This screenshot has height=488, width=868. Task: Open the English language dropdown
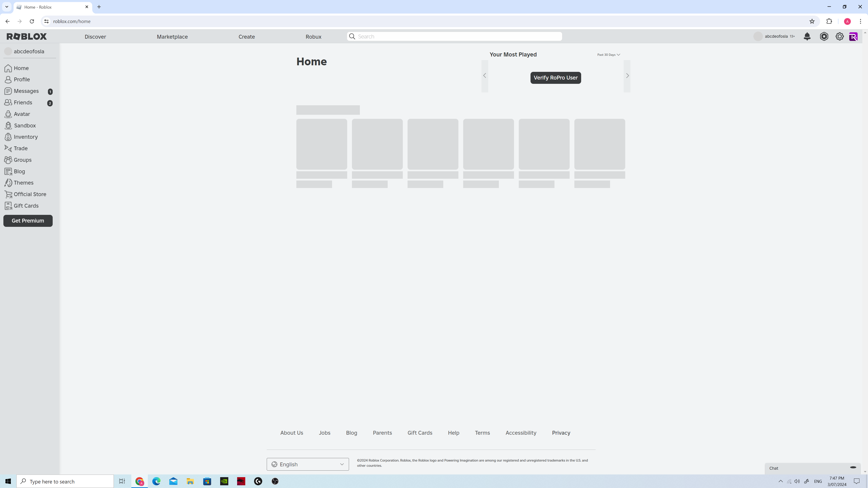point(308,464)
